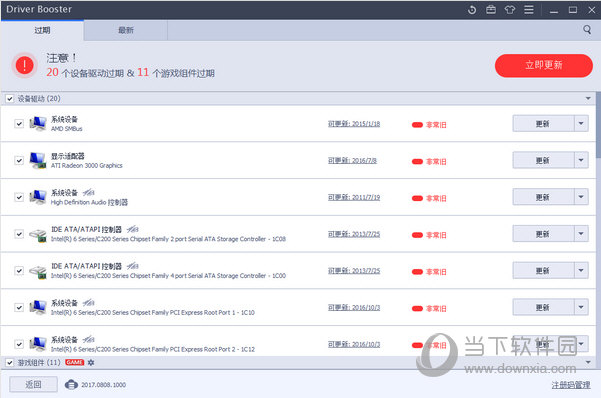The height and width of the screenshot is (398, 601).
Task: Uncheck the 2 port Serial ATA controller checkbox
Action: pos(19,234)
